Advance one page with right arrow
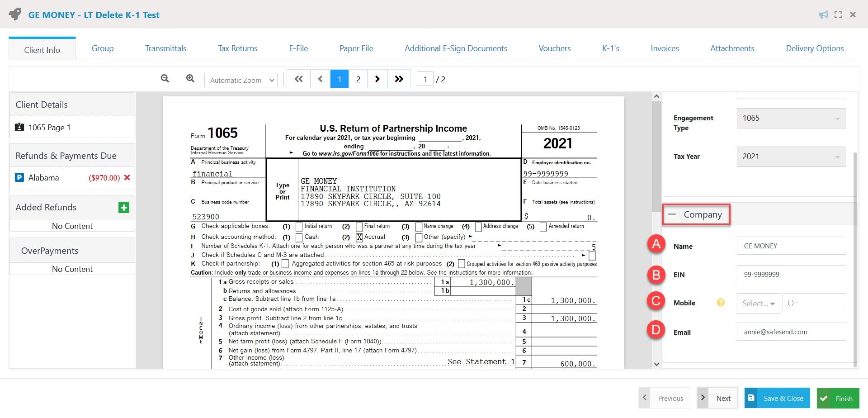The height and width of the screenshot is (418, 868). [377, 79]
